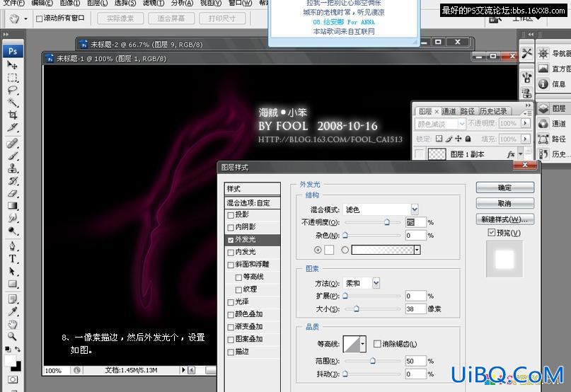
Task: Open layer blend mode dropdown in Layers panel
Action: [x=462, y=124]
